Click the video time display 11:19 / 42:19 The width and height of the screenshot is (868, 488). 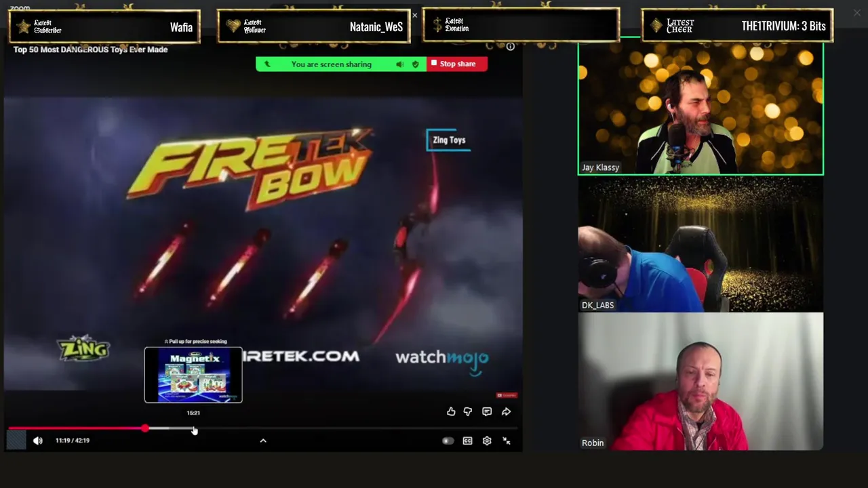pyautogui.click(x=73, y=441)
